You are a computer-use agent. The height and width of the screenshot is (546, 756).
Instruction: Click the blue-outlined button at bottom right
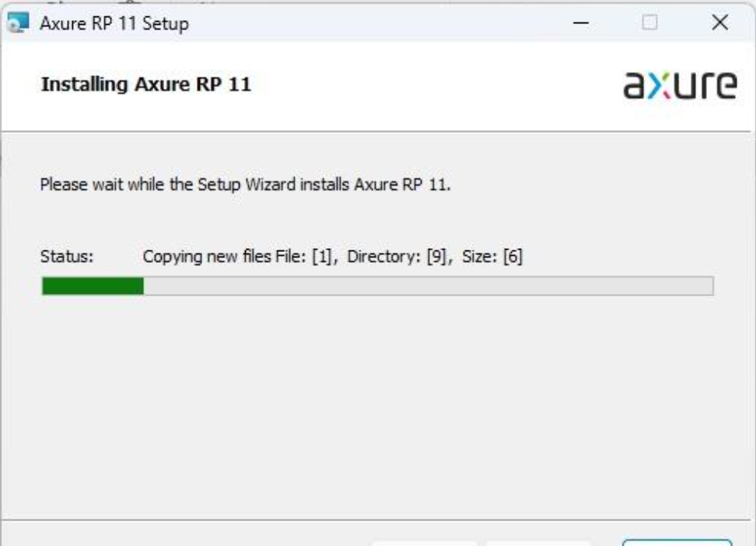(677, 542)
